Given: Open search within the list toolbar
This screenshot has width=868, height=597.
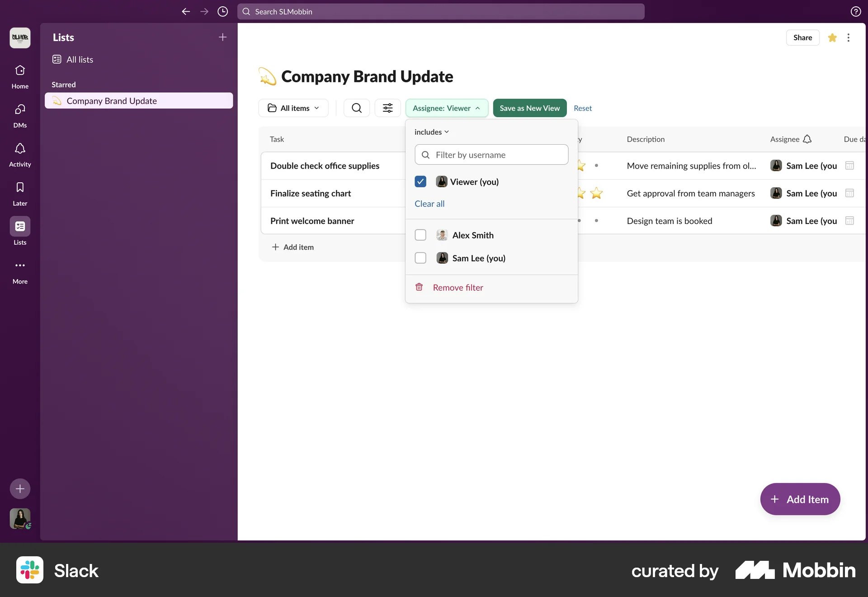Looking at the screenshot, I should click(356, 108).
